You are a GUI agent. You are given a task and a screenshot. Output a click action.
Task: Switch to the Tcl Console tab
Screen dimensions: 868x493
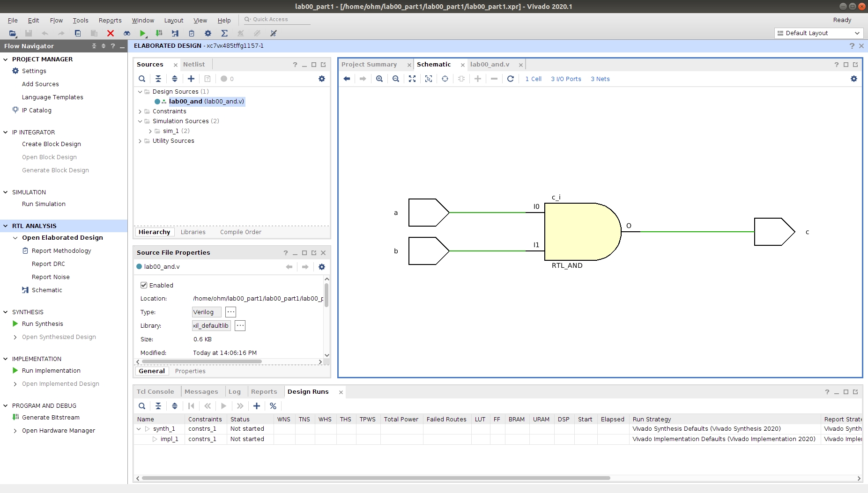155,392
